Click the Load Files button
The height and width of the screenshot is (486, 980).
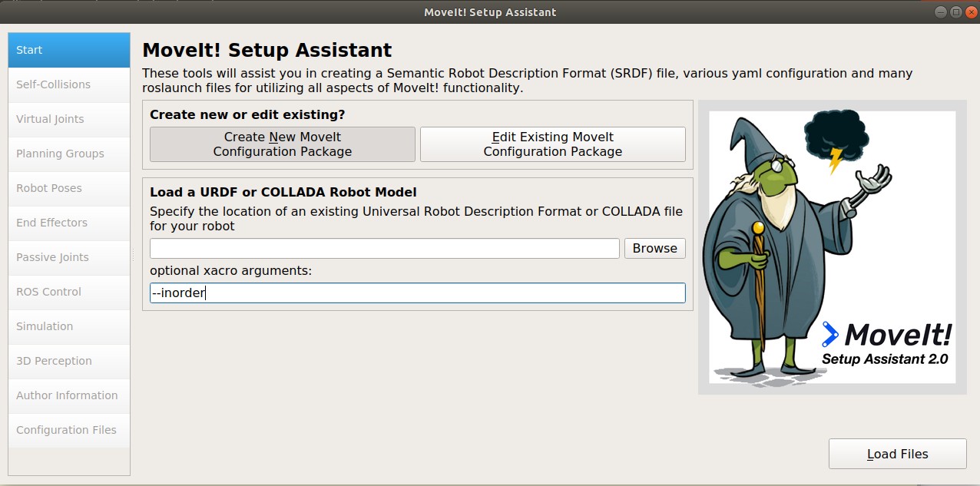[x=898, y=454]
